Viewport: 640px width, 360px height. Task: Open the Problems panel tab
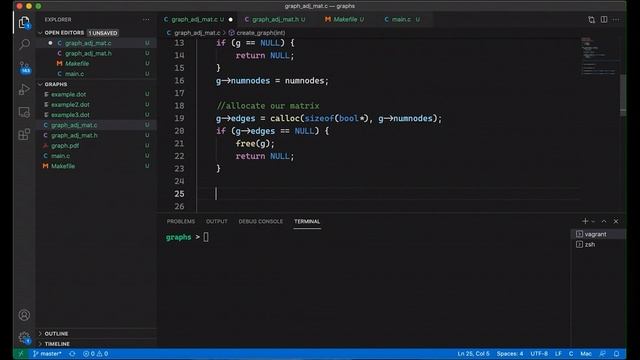pos(181,221)
